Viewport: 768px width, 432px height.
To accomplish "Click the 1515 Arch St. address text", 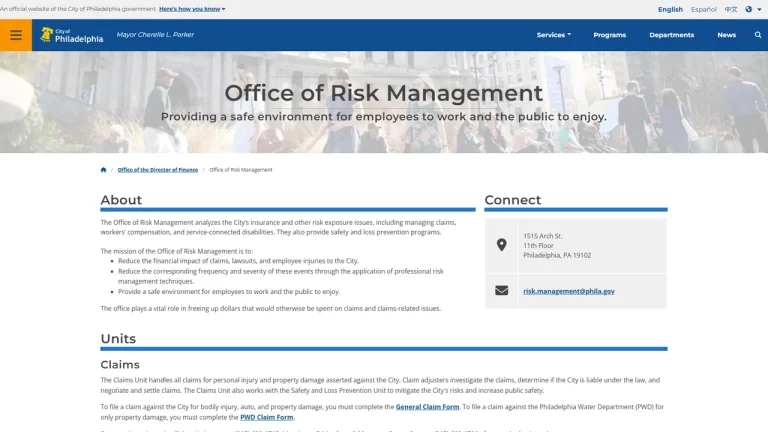I will (x=543, y=236).
